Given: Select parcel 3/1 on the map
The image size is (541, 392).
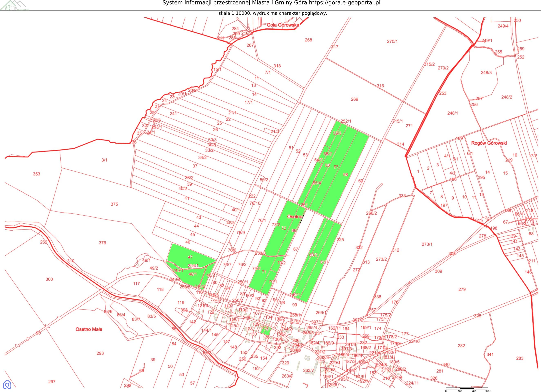Looking at the screenshot, I should 104,160.
